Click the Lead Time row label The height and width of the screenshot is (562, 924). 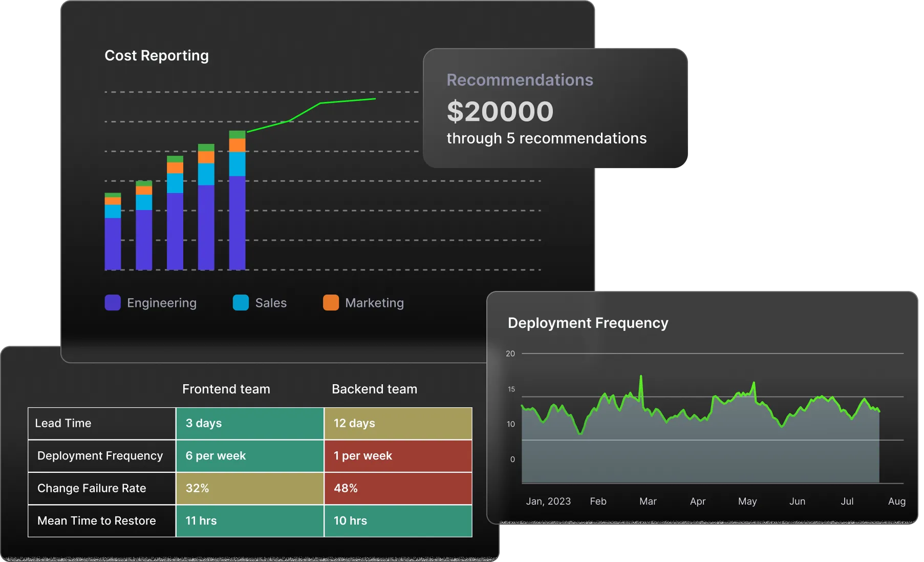pos(62,423)
